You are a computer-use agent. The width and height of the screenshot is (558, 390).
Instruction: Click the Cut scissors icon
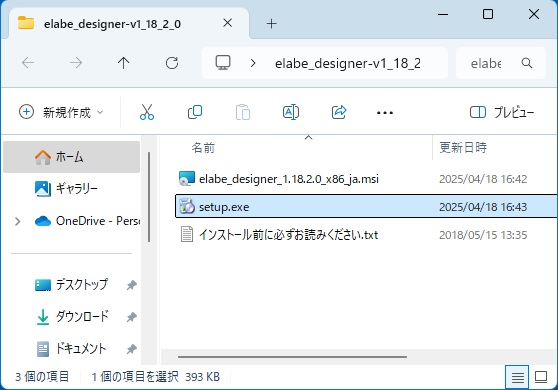[x=147, y=112]
